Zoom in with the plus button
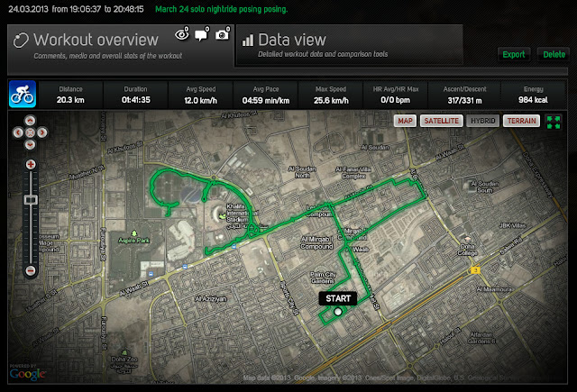 [x=31, y=164]
